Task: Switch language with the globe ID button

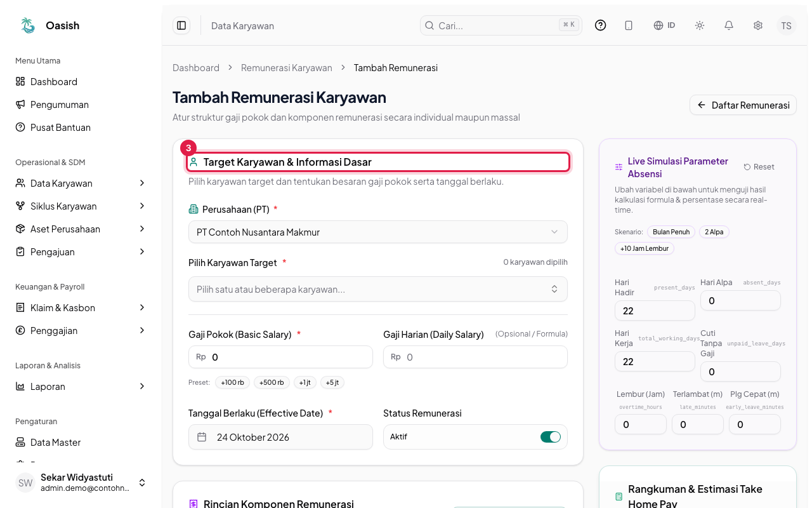Action: [x=664, y=25]
